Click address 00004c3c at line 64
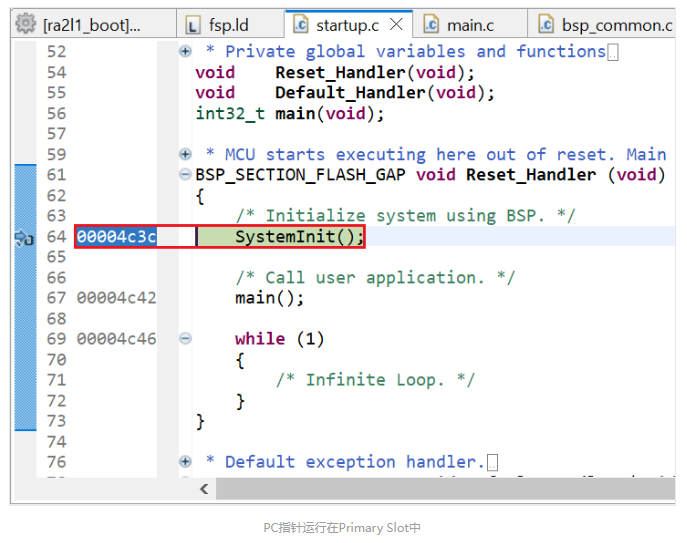Viewport: 687px width, 543px height. (x=117, y=237)
